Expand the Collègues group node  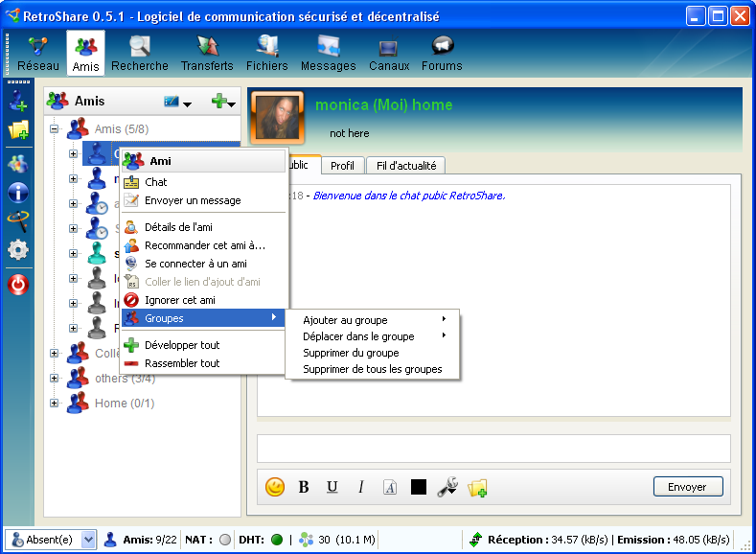coord(54,353)
